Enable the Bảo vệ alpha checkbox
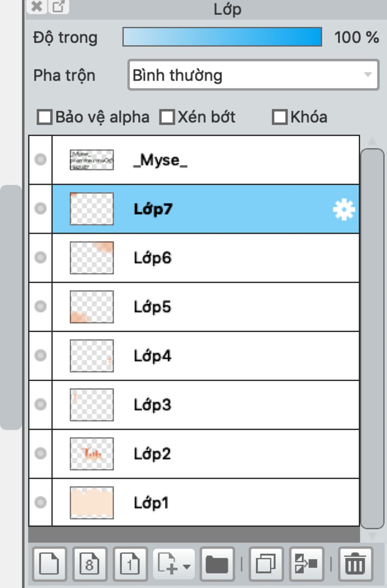This screenshot has width=387, height=588. [45, 117]
